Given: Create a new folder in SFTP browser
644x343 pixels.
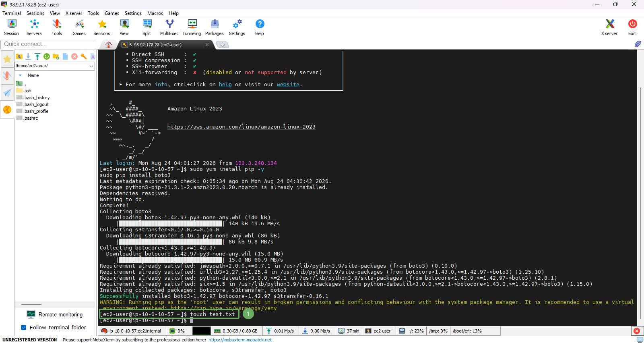Looking at the screenshot, I should (x=56, y=56).
